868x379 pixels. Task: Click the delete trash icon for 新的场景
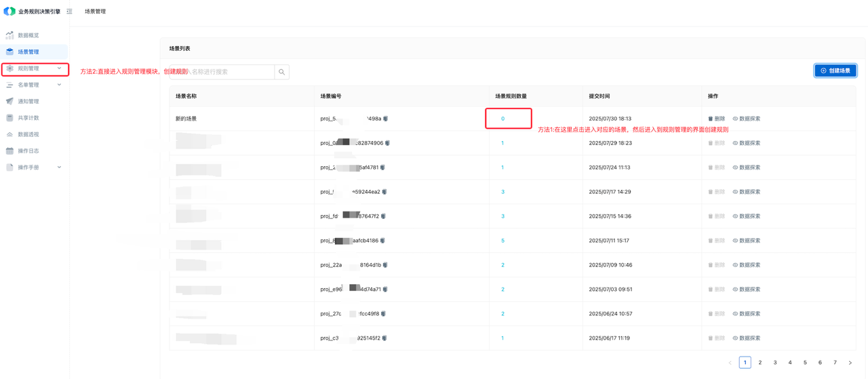pyautogui.click(x=711, y=119)
